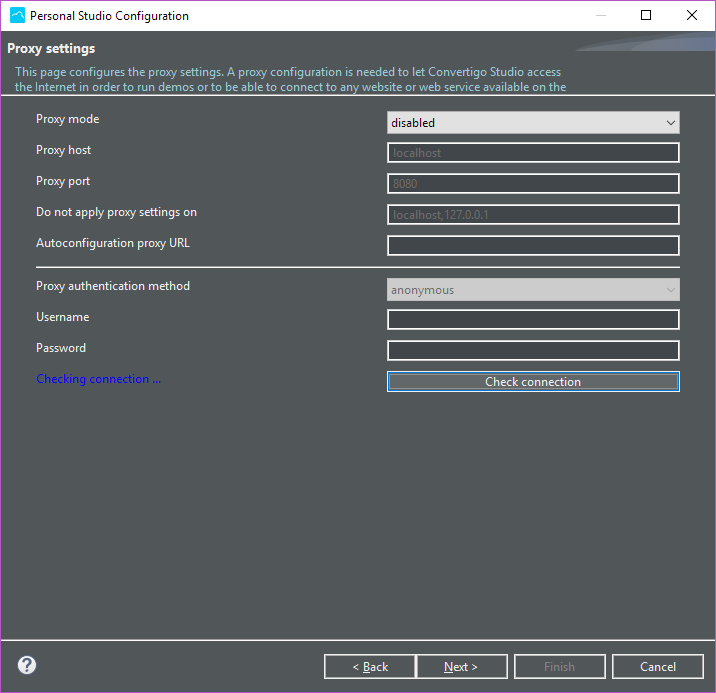Close the Personal Studio Configuration dialog
Viewport: 716px width, 693px height.
692,16
